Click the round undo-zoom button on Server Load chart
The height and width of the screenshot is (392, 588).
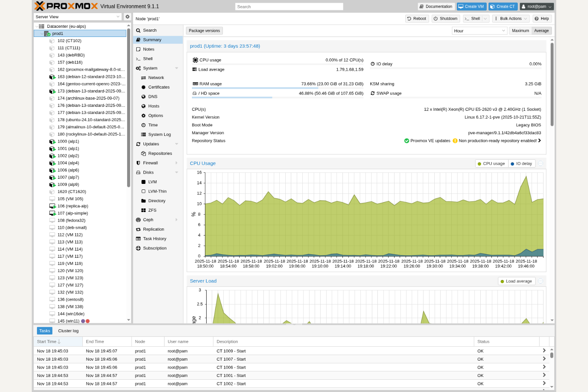540,281
